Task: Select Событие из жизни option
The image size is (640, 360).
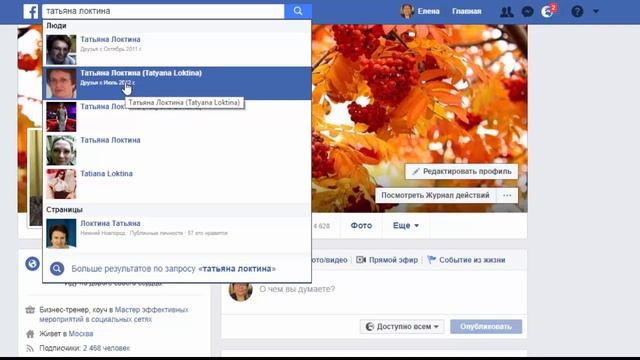Action: 466,260
